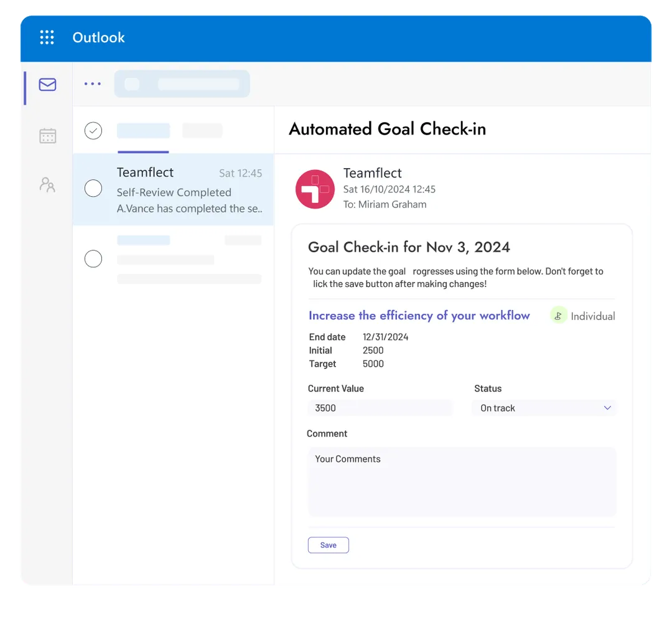Click the Individual goal type icon
The image size is (672, 630).
click(x=558, y=316)
